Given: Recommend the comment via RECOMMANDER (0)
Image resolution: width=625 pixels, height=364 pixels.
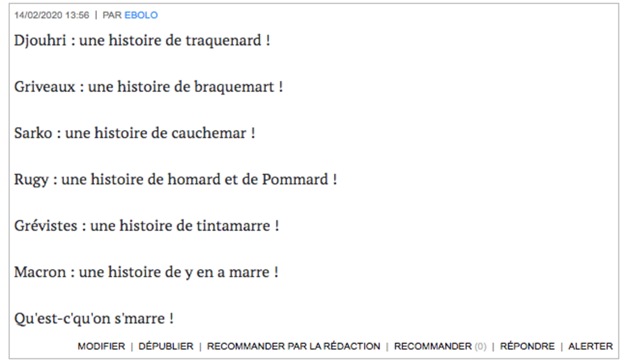Looking at the screenshot, I should coord(440,346).
